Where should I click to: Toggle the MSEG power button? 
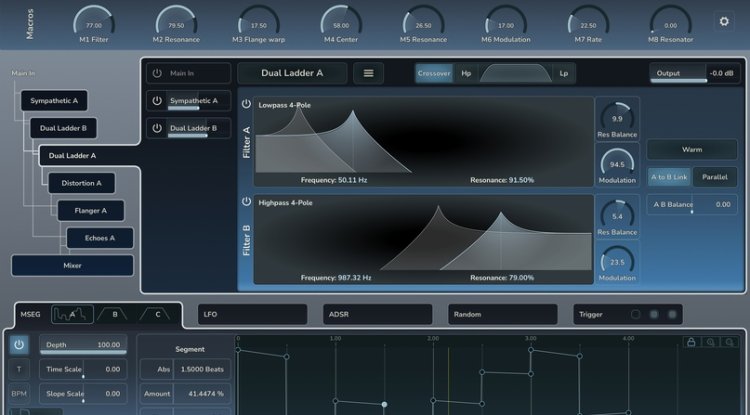click(x=19, y=345)
